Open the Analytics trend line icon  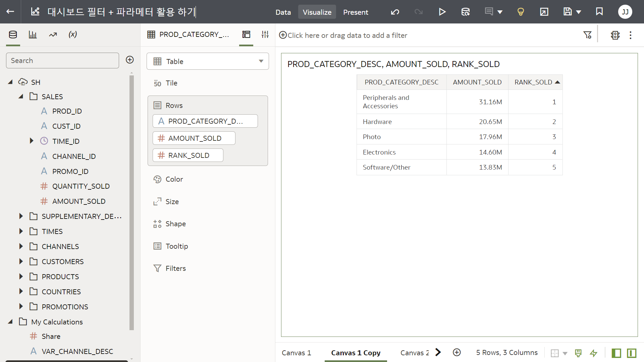coord(53,35)
